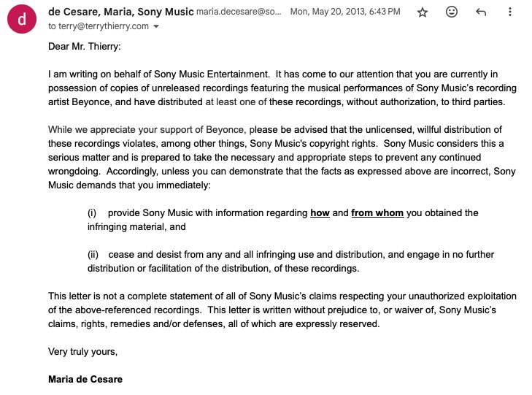Click sender name de Cesare, Maria, Sony Music
The height and width of the screenshot is (395, 532).
click(121, 12)
